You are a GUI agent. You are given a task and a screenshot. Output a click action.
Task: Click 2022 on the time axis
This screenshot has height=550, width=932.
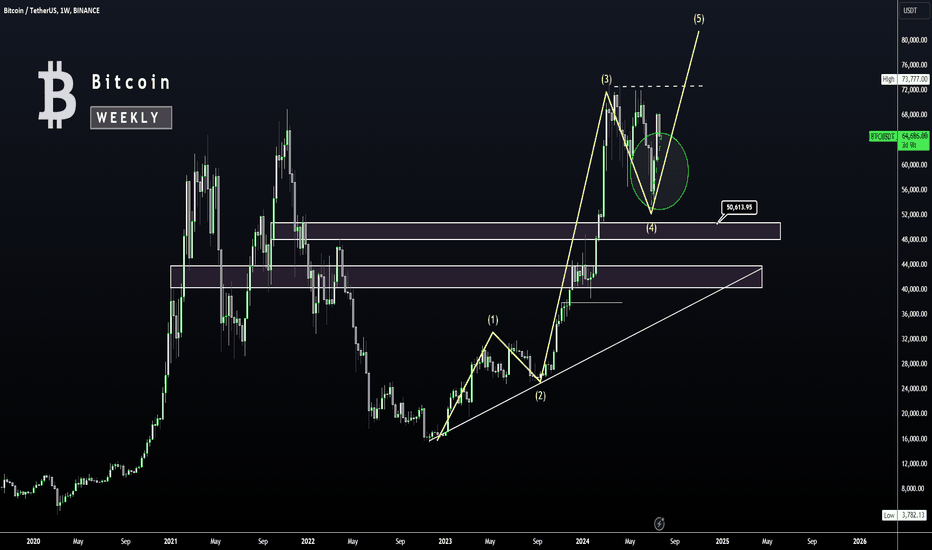(x=308, y=541)
